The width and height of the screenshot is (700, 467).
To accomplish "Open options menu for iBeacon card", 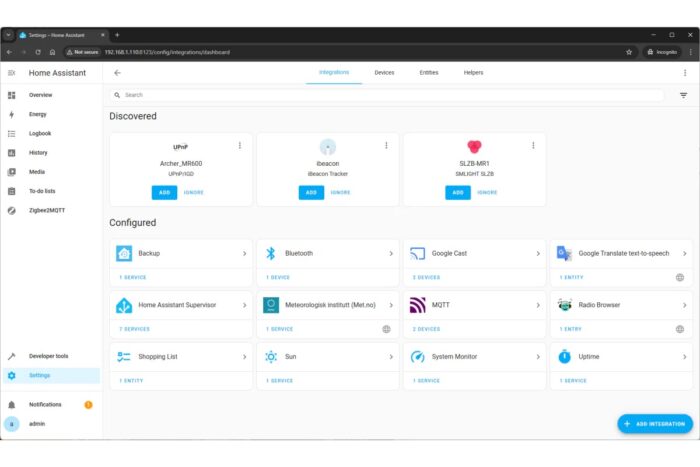I will 386,146.
